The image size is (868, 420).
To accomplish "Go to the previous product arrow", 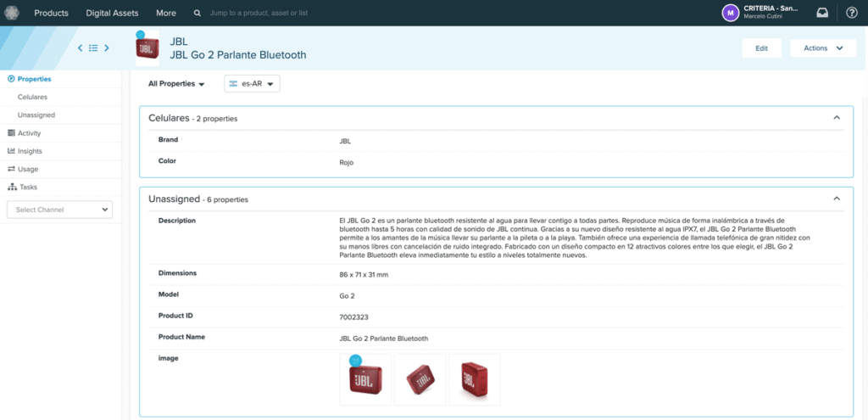I will pyautogui.click(x=81, y=48).
